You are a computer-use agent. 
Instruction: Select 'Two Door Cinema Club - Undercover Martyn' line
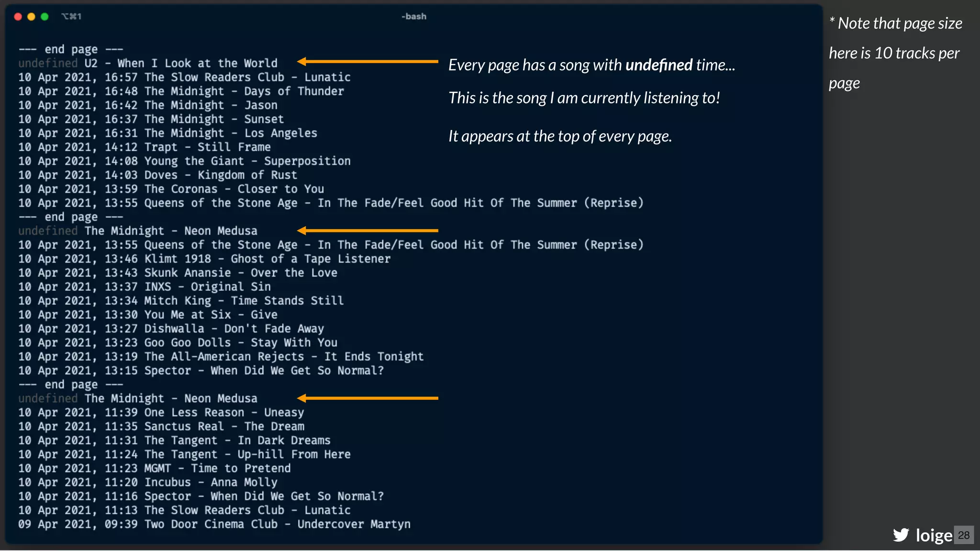pyautogui.click(x=214, y=524)
